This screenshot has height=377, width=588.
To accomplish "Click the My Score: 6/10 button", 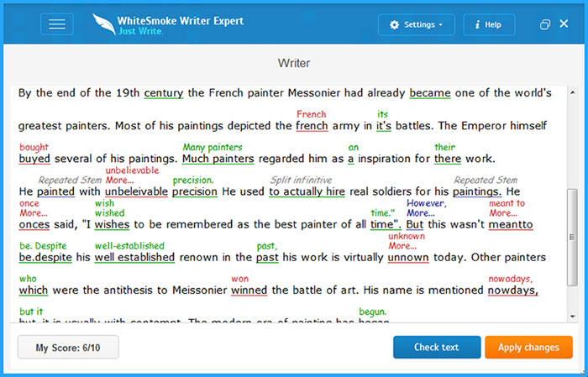I will tap(68, 348).
